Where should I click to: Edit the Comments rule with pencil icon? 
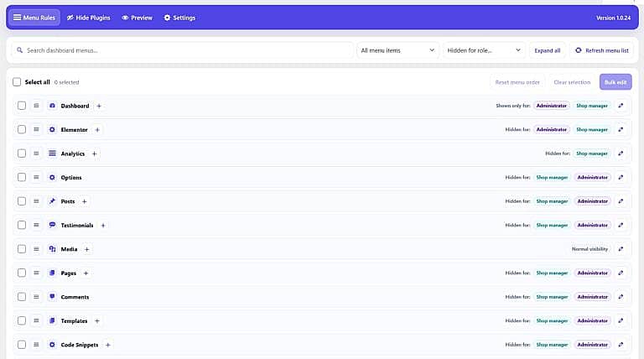621,297
